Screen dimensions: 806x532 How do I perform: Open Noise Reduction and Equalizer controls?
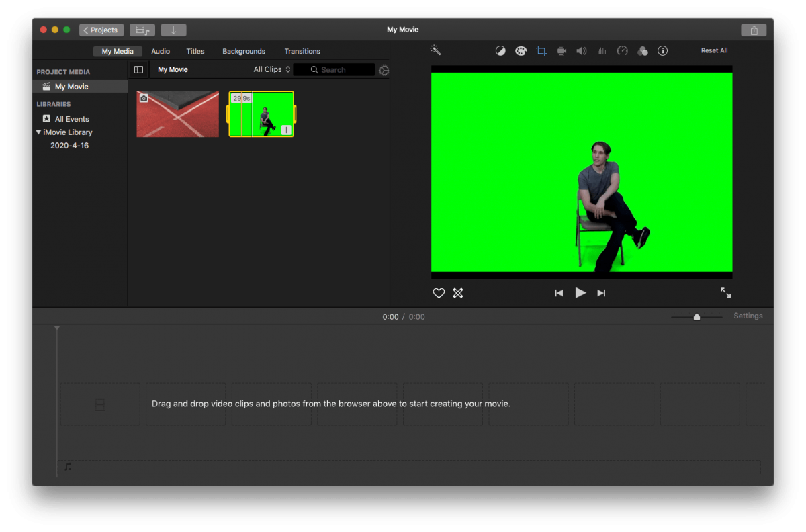point(601,50)
